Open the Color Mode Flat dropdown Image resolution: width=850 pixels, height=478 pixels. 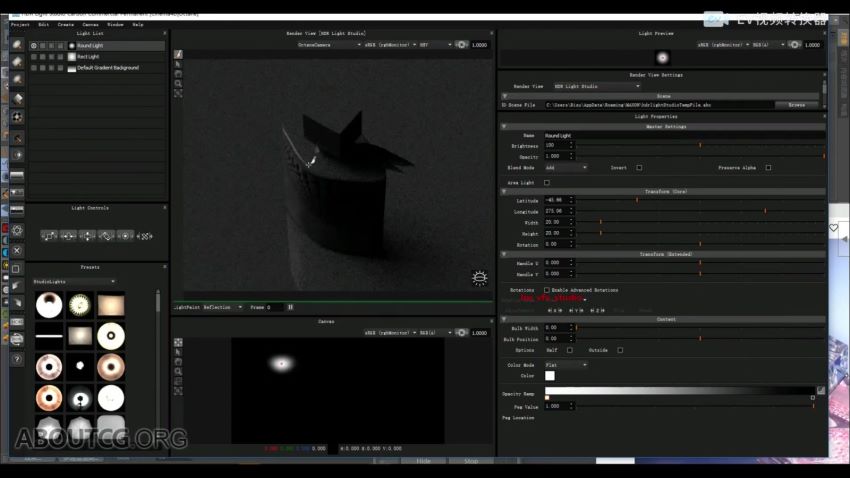pyautogui.click(x=566, y=365)
